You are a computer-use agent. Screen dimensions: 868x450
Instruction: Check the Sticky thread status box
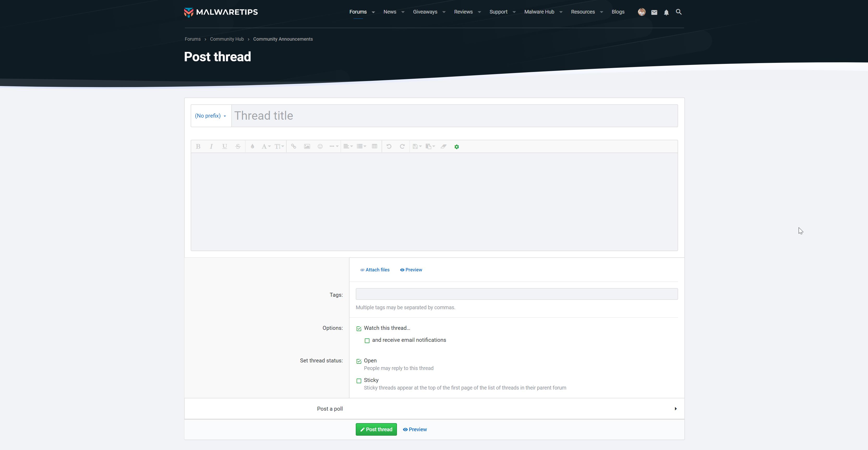tap(359, 381)
